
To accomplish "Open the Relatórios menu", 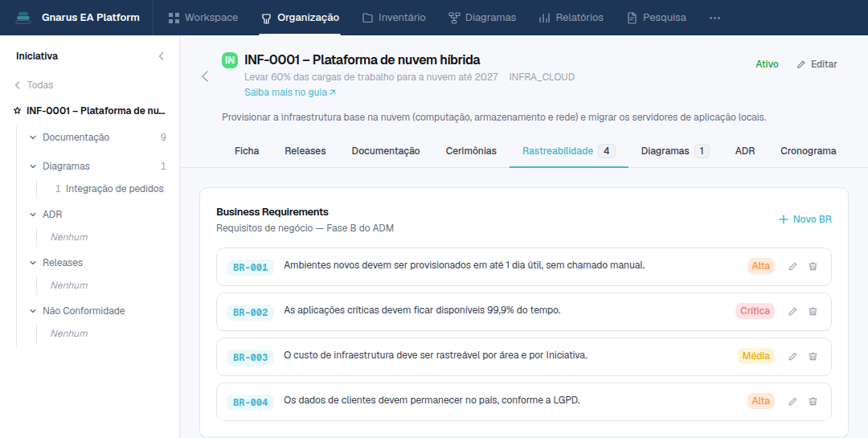I will 571,18.
